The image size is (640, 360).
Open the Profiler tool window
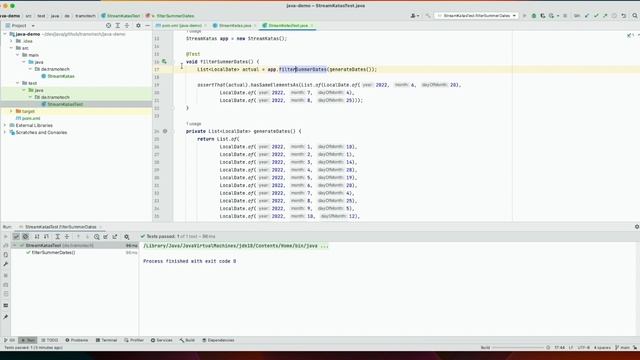(134, 340)
